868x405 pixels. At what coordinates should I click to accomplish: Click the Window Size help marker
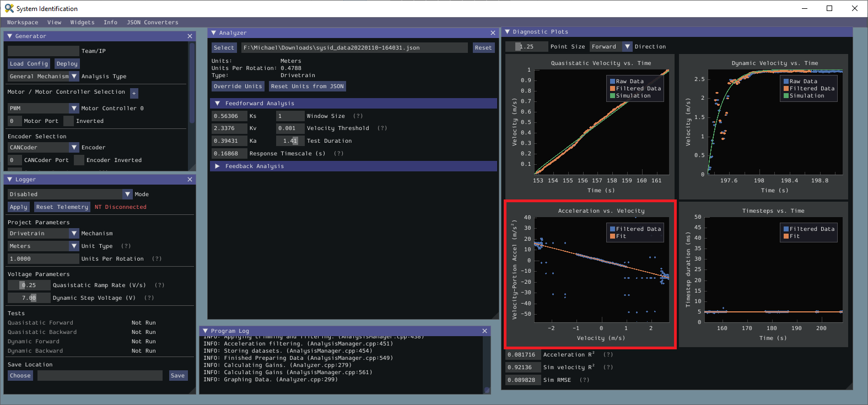(x=358, y=116)
